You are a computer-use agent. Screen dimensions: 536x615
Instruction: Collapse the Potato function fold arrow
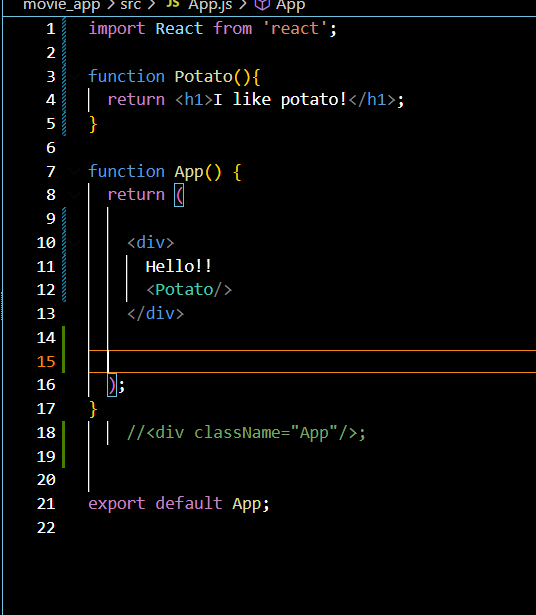click(75, 76)
